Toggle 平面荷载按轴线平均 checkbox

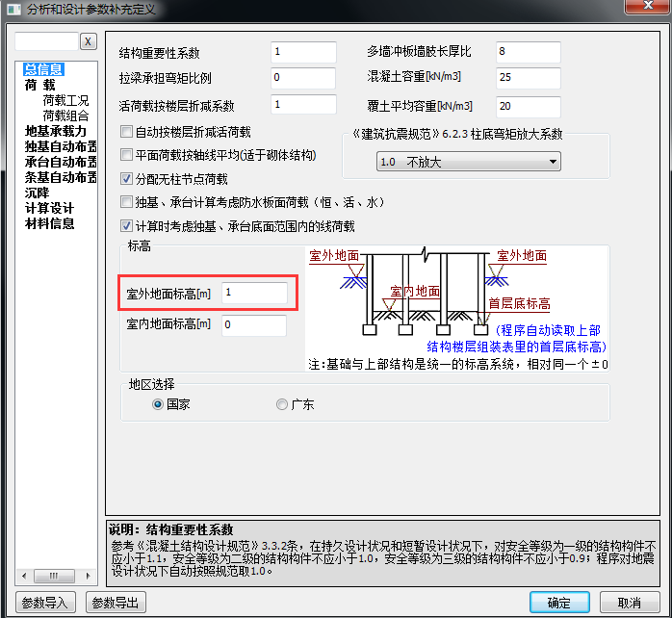coord(126,154)
